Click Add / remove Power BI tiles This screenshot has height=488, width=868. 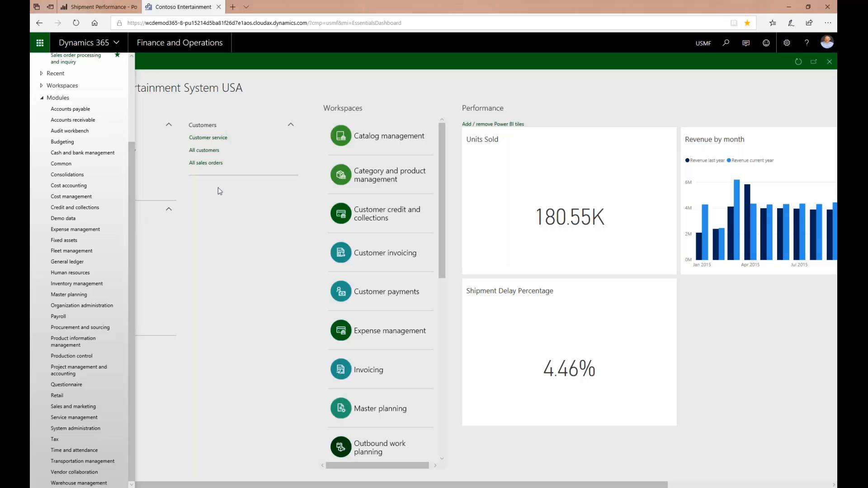(x=493, y=124)
